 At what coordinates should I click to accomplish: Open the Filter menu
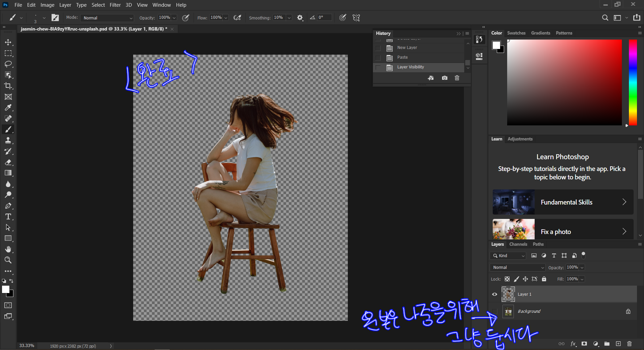tap(115, 5)
